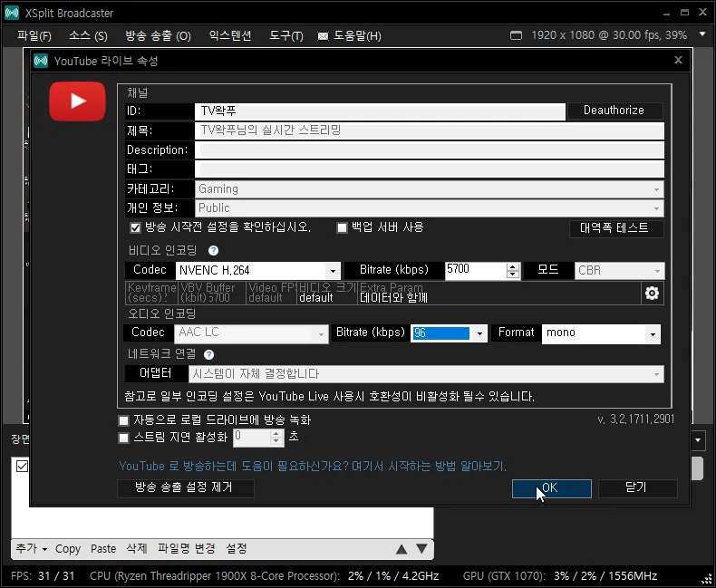Click the OK button

pos(552,488)
